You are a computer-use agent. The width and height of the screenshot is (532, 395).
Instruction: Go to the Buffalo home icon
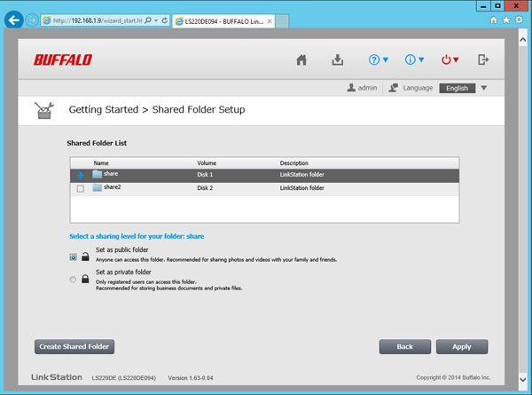[301, 59]
